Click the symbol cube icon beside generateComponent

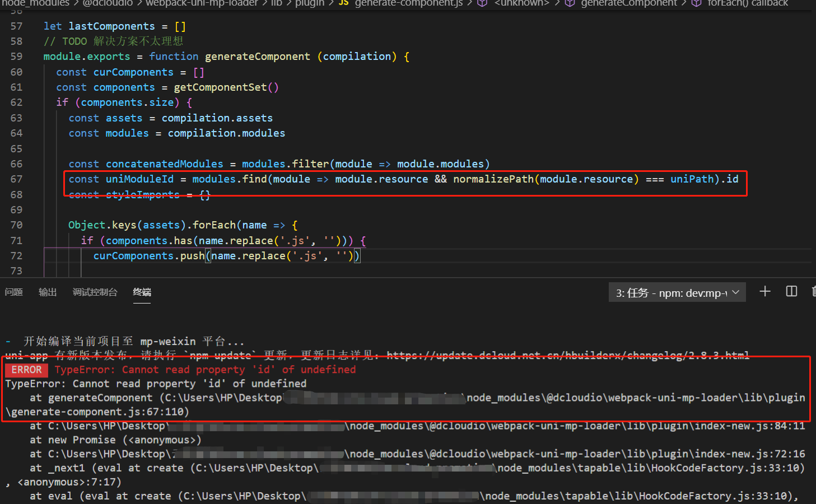(569, 4)
